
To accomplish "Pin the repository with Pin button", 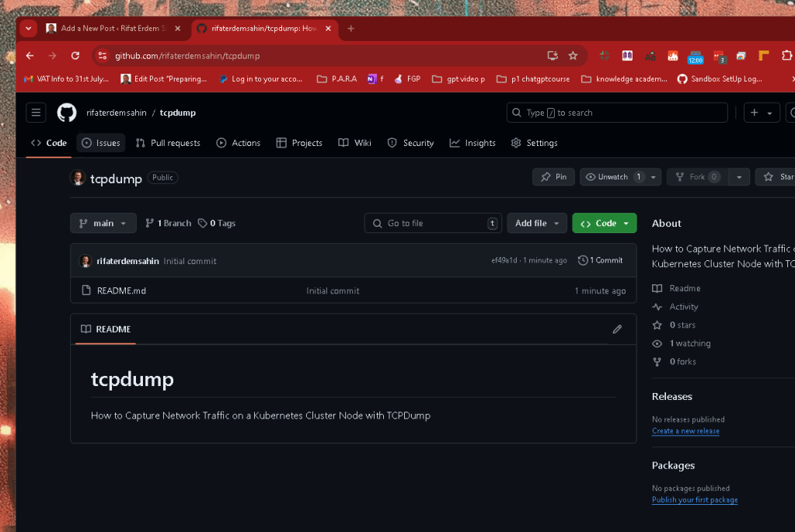I will point(553,177).
